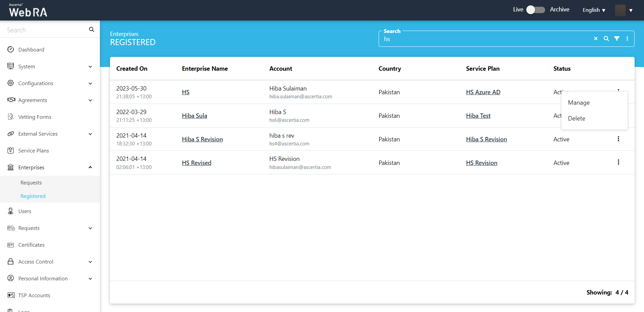Select Manage from the context menu

tap(579, 103)
